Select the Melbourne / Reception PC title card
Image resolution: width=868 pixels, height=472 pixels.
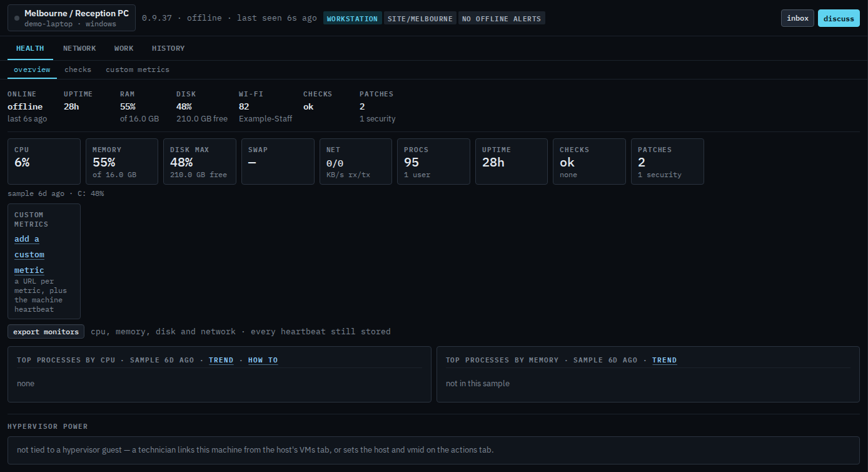71,18
